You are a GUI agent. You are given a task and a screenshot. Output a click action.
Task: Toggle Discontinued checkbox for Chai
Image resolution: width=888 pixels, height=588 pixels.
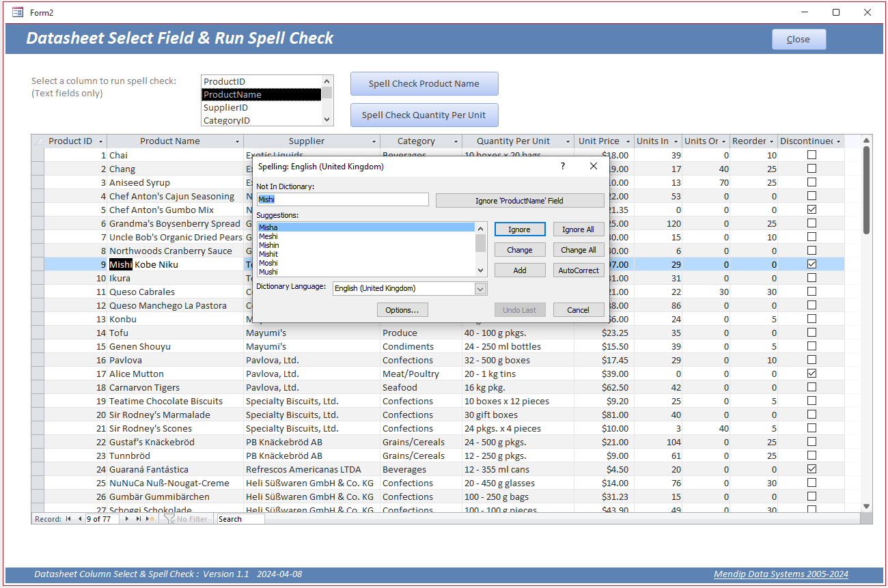tap(811, 155)
